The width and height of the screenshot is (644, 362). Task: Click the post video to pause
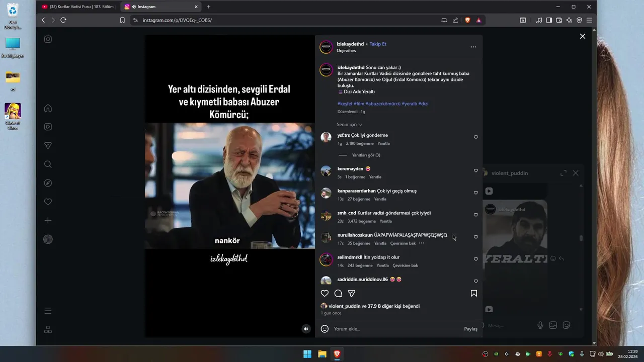230,186
